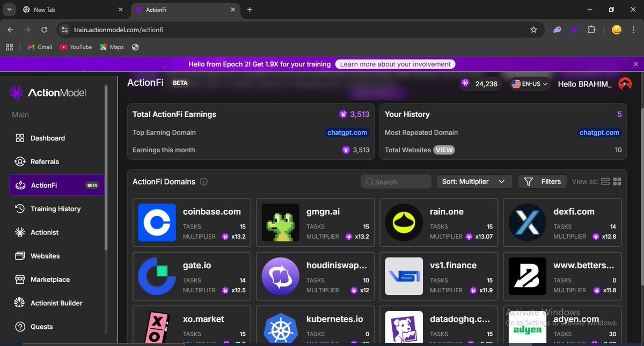This screenshot has width=644, height=346.
Task: Go back to previous page
Action: tap(10, 30)
